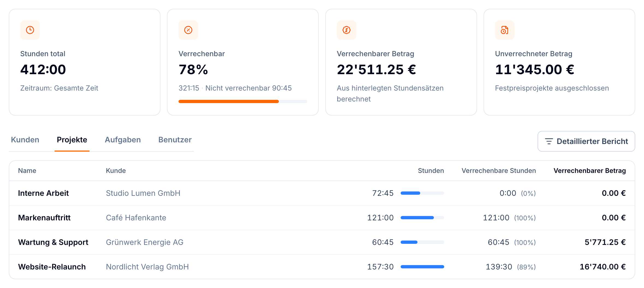
Task: Sort by the Kunde column header
Action: 116,171
